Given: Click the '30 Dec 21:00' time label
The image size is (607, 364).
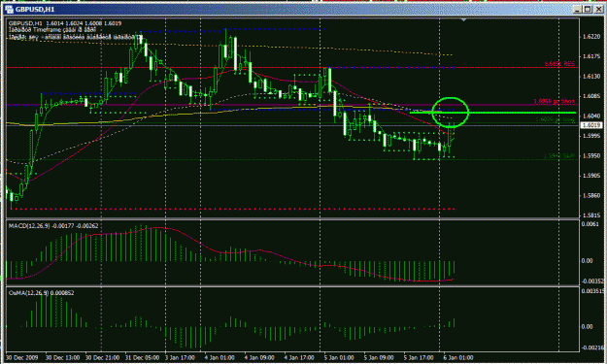Looking at the screenshot, I should click(x=102, y=358).
